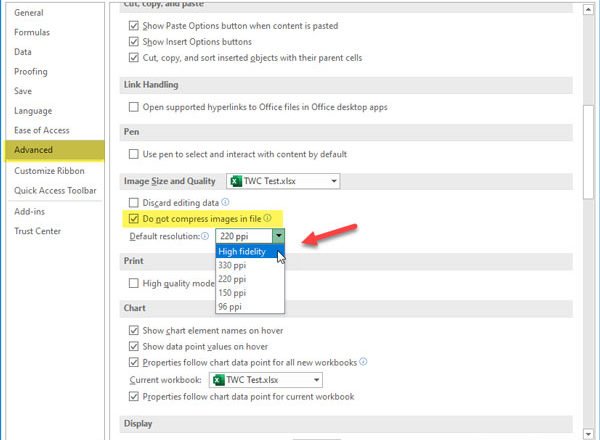Click info icon next to Discard editing data
This screenshot has height=440, width=600.
[x=225, y=202]
